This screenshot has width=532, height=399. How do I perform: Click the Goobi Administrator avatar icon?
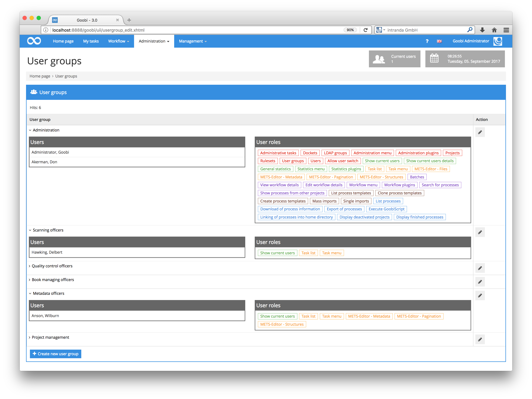[x=498, y=41]
